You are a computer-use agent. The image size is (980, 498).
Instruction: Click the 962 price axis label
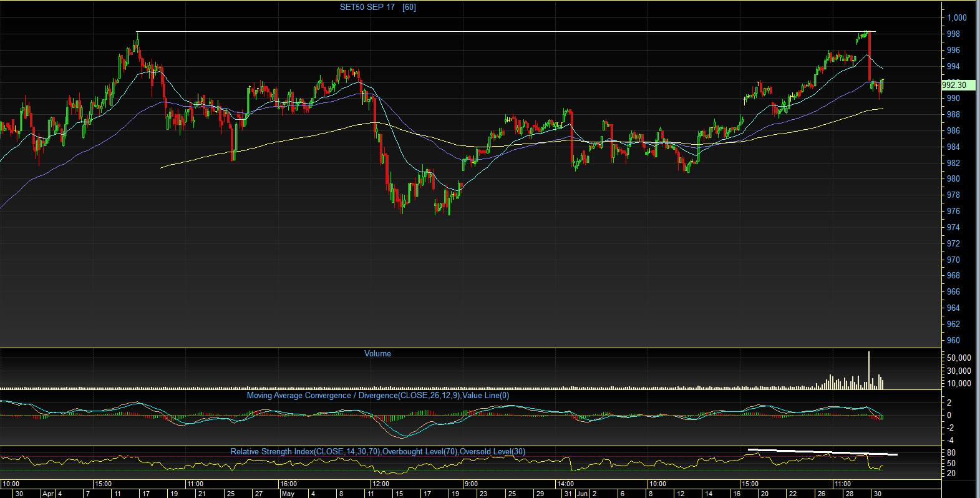(x=953, y=324)
